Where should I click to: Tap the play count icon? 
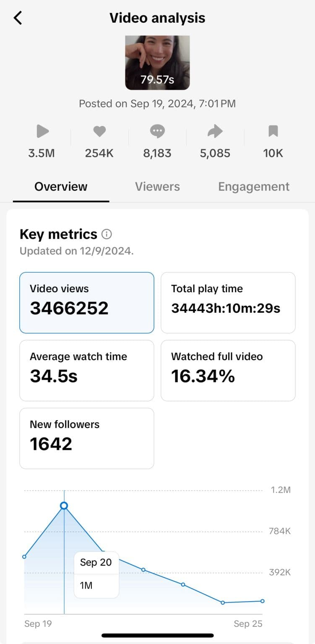[42, 132]
